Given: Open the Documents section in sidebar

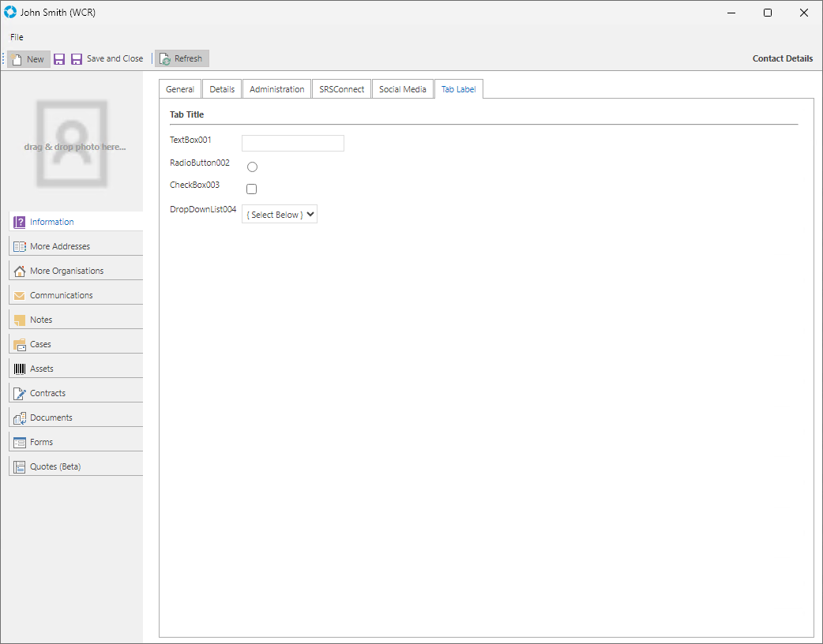Looking at the screenshot, I should tap(51, 417).
